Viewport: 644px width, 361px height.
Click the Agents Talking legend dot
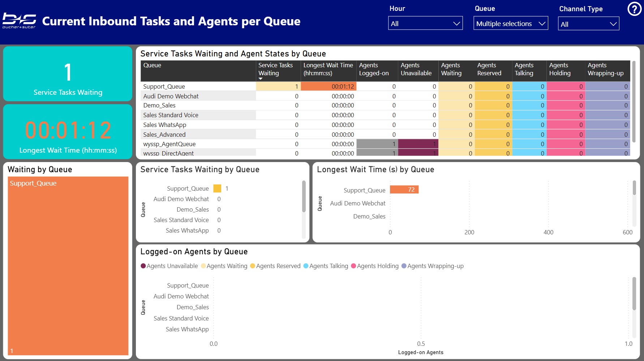tap(306, 266)
